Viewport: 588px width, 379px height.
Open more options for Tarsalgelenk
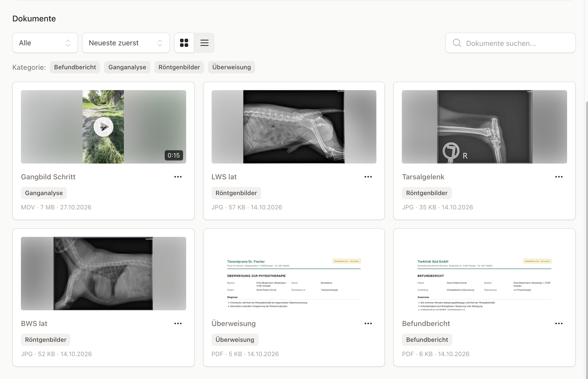point(559,177)
